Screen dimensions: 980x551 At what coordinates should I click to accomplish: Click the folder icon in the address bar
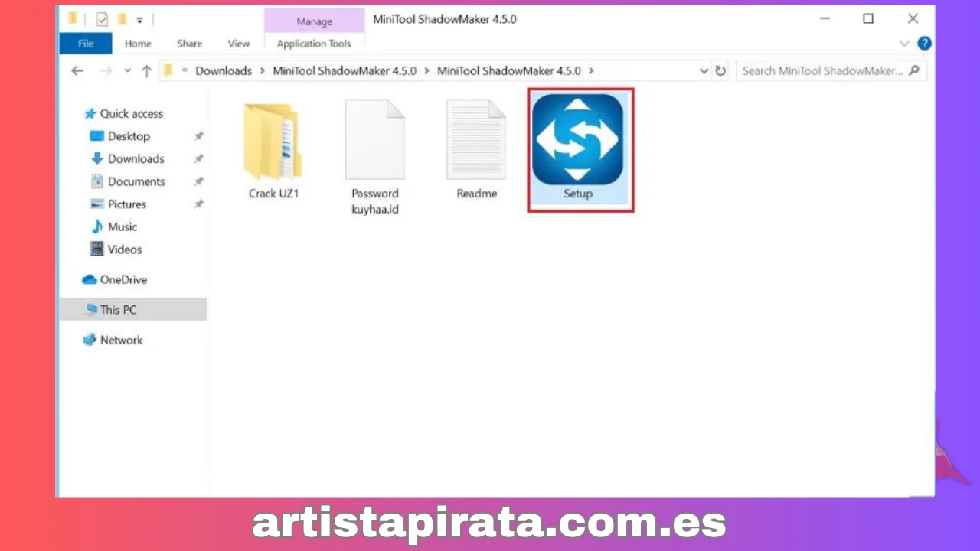pos(168,70)
